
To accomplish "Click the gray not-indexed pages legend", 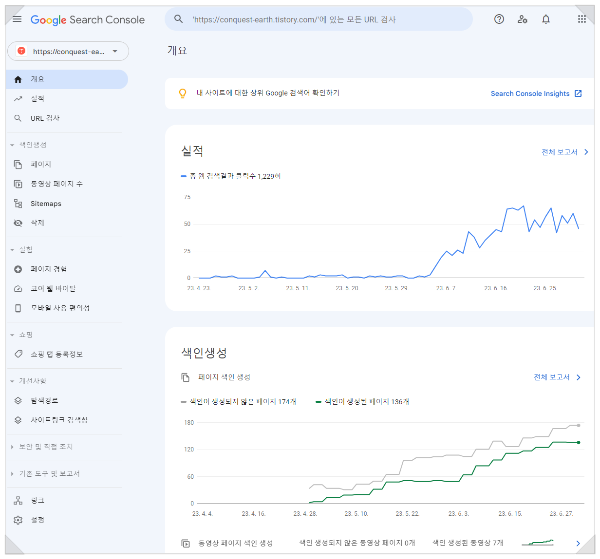I will tap(239, 402).
